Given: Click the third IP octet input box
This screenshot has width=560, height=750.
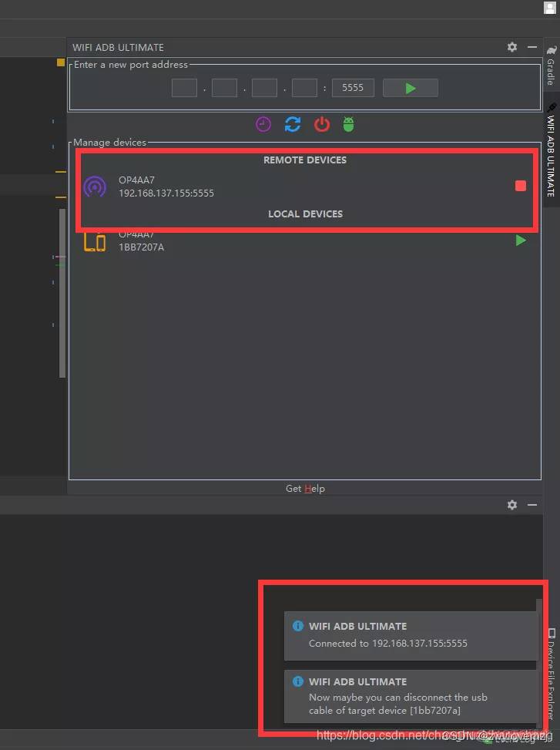Looking at the screenshot, I should pos(265,88).
